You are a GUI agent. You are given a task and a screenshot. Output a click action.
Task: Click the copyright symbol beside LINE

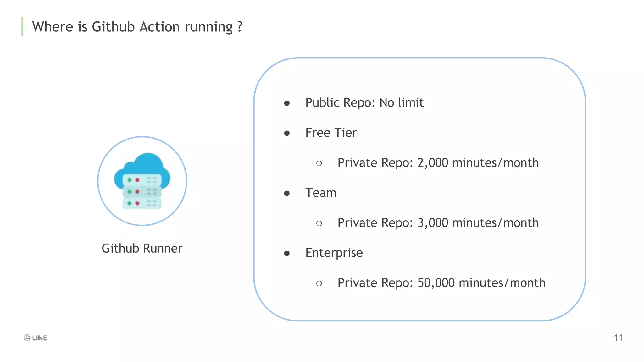[x=27, y=337]
